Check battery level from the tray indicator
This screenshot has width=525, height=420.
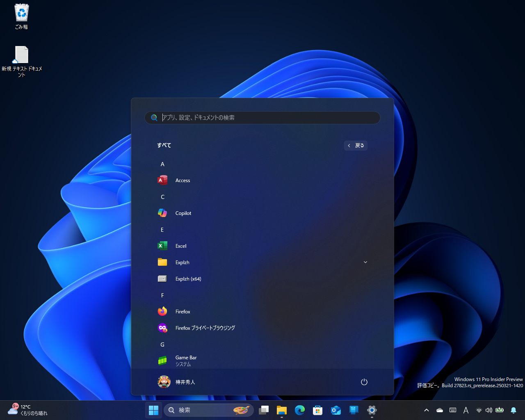coord(499,410)
